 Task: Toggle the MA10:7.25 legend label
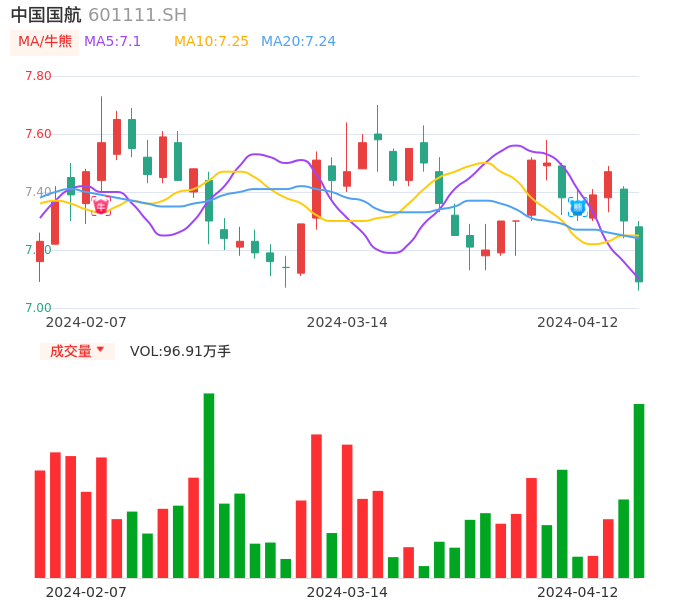click(x=211, y=42)
